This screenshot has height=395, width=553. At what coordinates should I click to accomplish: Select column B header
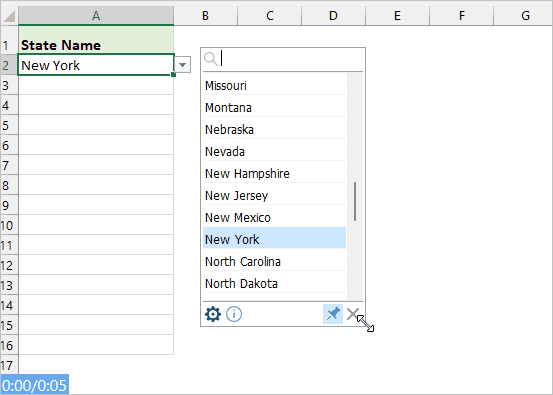[x=206, y=16]
